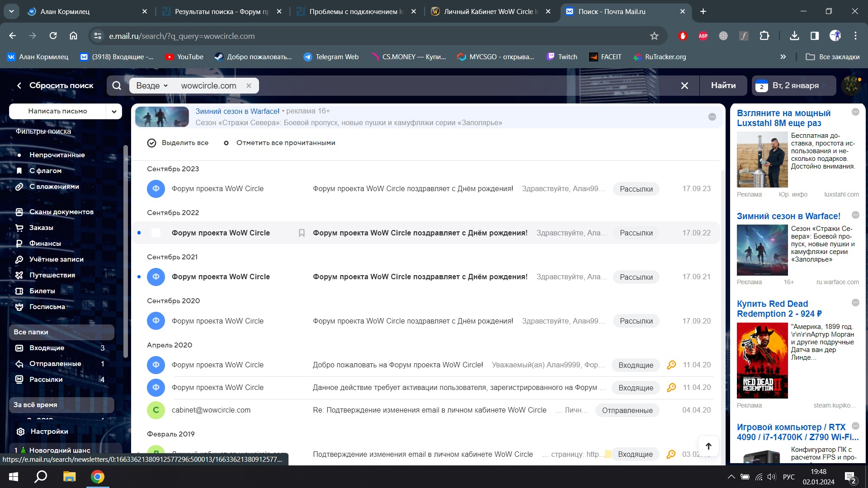Flag the September 2022 WoW Circle email

302,233
